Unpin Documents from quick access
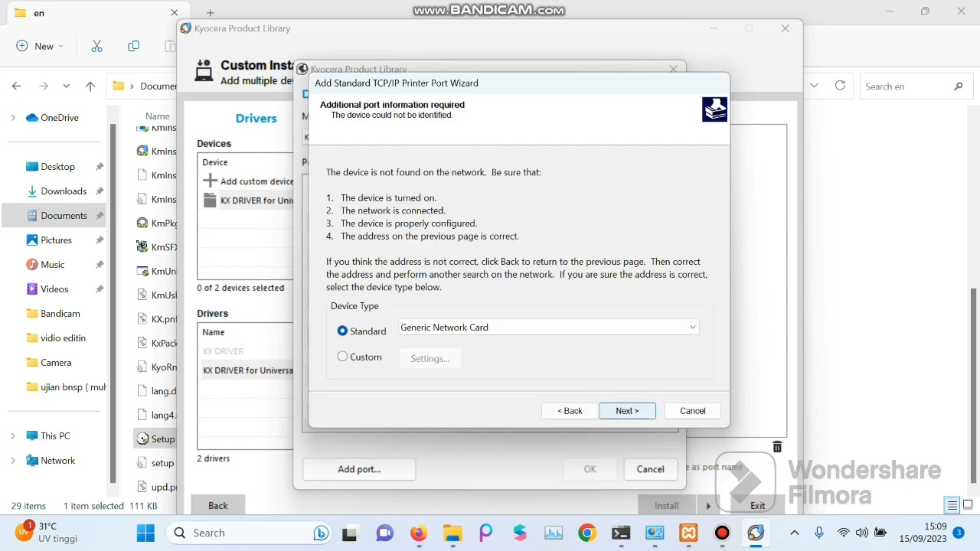The width and height of the screenshot is (980, 551). click(x=100, y=216)
